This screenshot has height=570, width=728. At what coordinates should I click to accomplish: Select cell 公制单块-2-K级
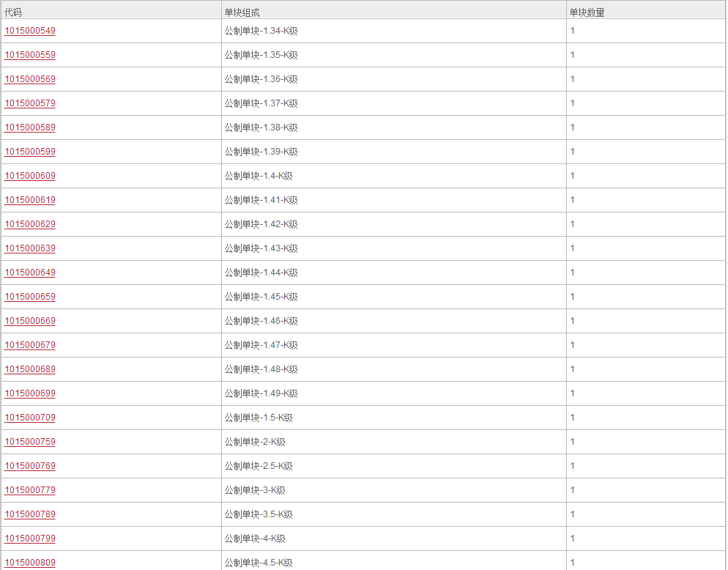(394, 441)
